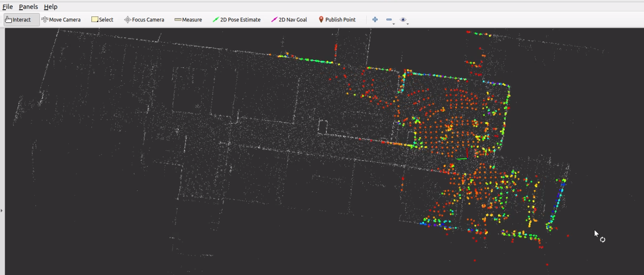The height and width of the screenshot is (275, 644).
Task: Activate the Move Camera tool
Action: [x=61, y=20]
